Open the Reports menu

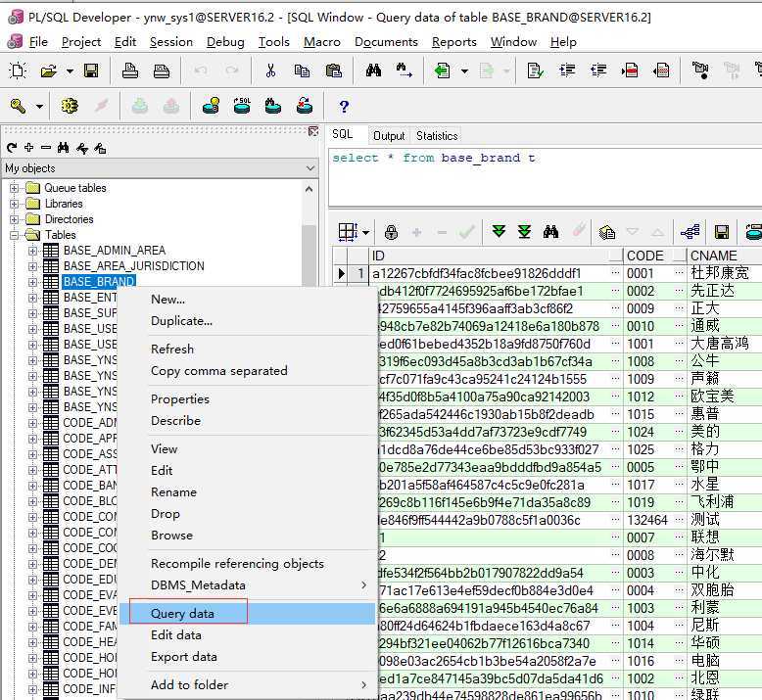coord(453,42)
